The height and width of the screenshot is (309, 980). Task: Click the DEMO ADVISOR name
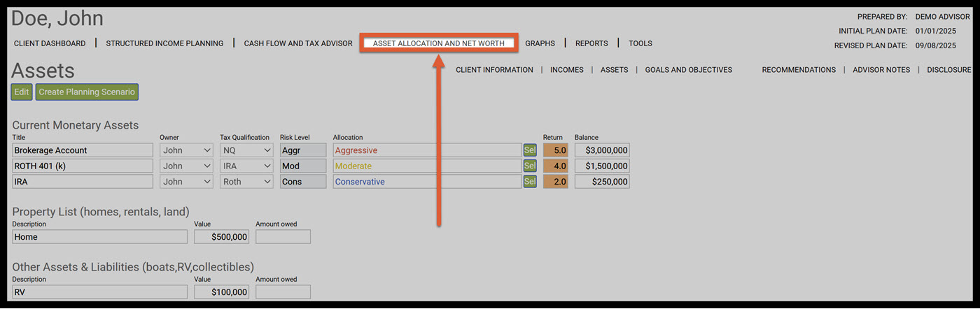coord(943,16)
